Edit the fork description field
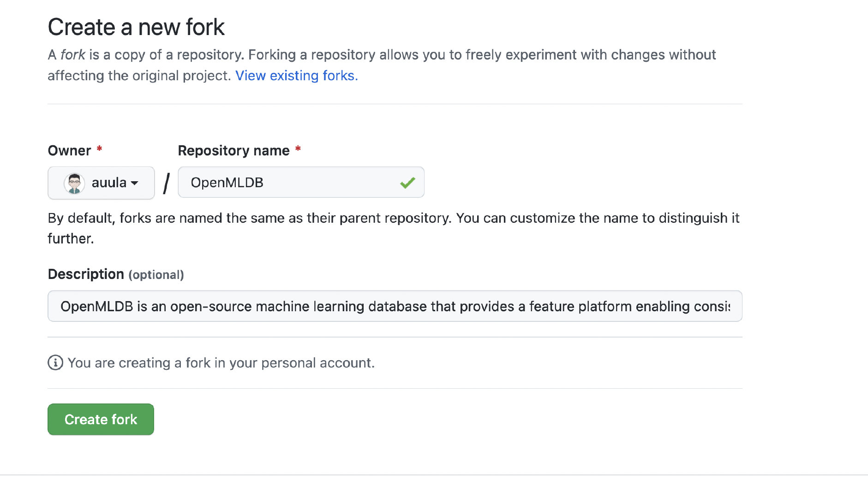 tap(395, 306)
